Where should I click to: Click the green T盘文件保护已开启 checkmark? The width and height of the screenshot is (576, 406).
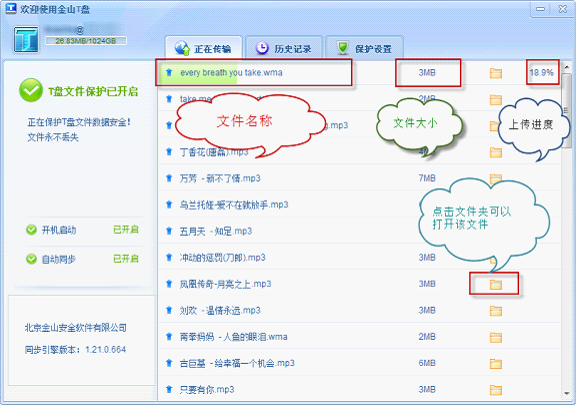31,90
